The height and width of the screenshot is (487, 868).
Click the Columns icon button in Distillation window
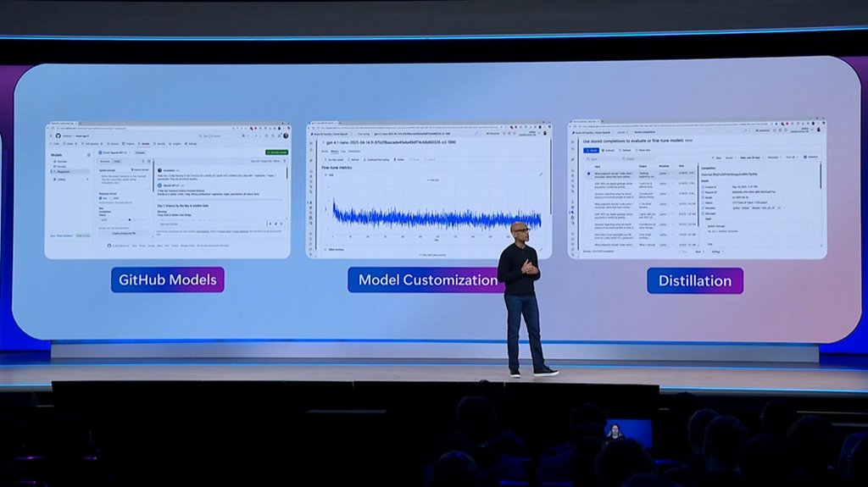(810, 157)
